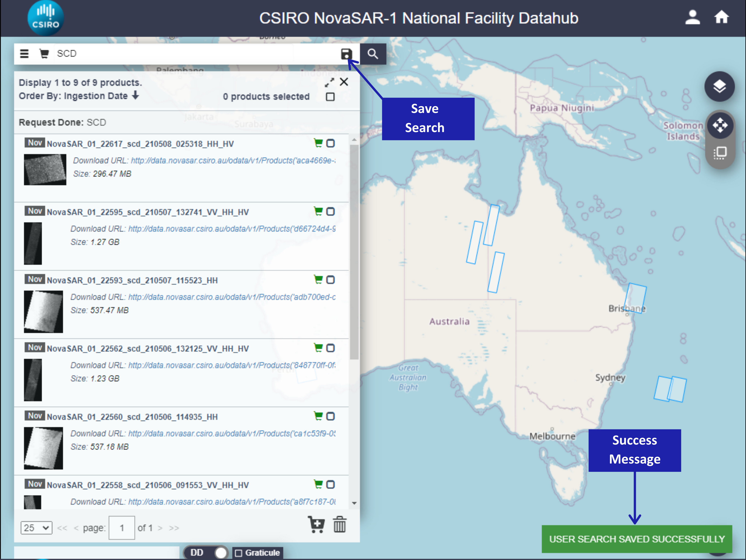
Task: Open download URL for product aca4669e
Action: pyautogui.click(x=233, y=161)
